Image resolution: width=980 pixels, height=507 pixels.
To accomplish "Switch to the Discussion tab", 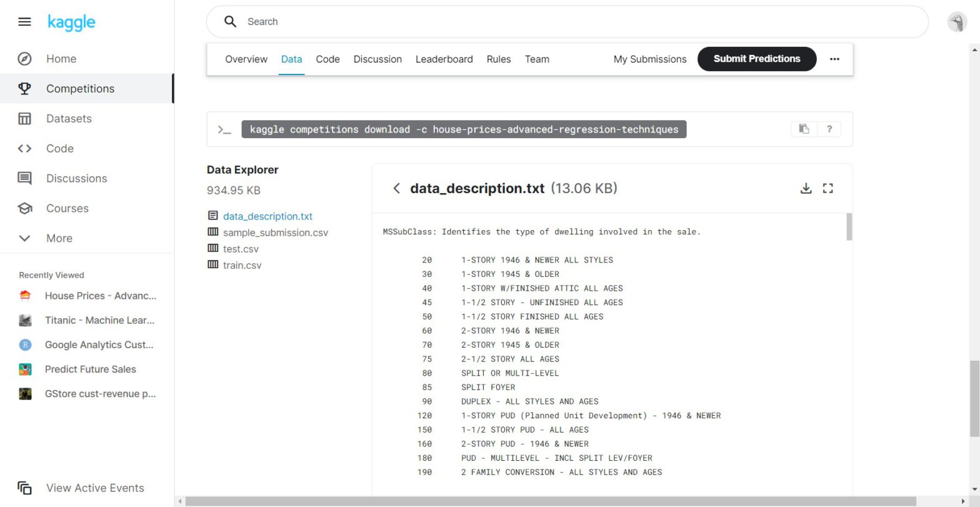I will pos(377,59).
